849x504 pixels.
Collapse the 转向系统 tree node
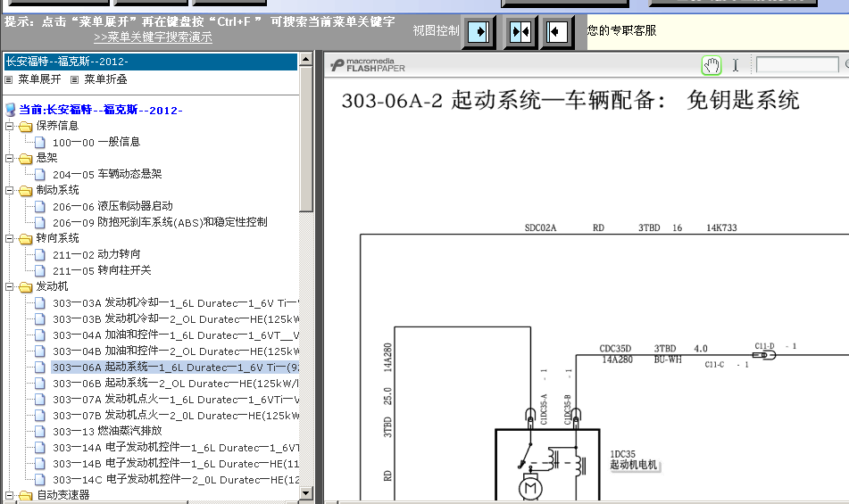[x=9, y=238]
